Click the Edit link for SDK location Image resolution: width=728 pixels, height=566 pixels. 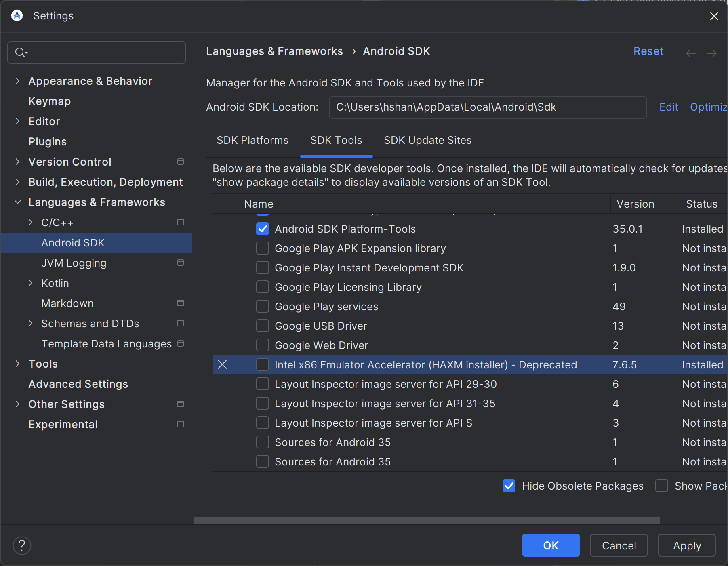point(669,107)
